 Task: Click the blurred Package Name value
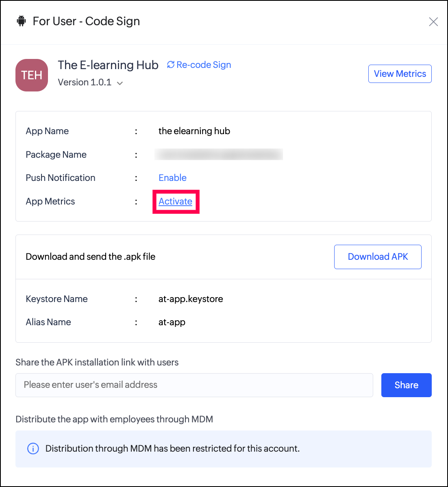coord(218,154)
